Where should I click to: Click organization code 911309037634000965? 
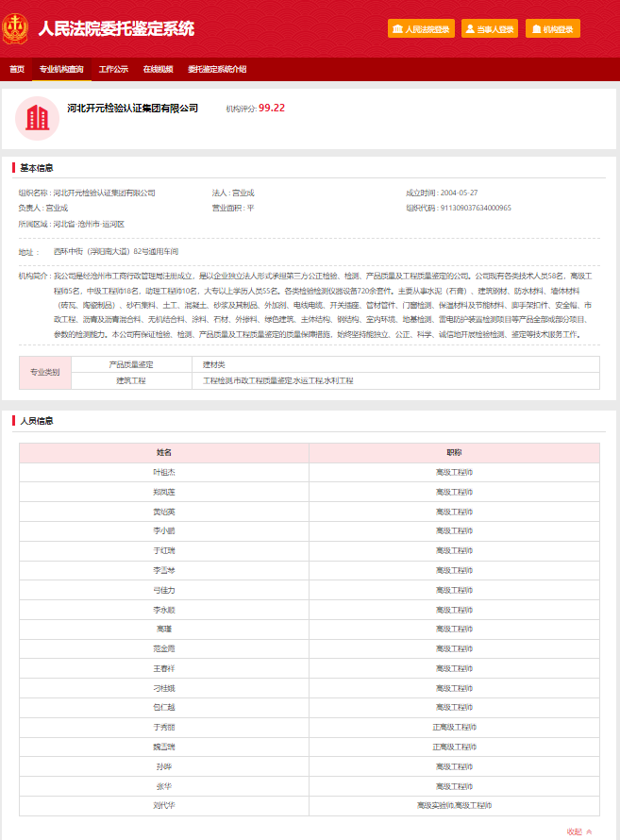click(x=476, y=208)
